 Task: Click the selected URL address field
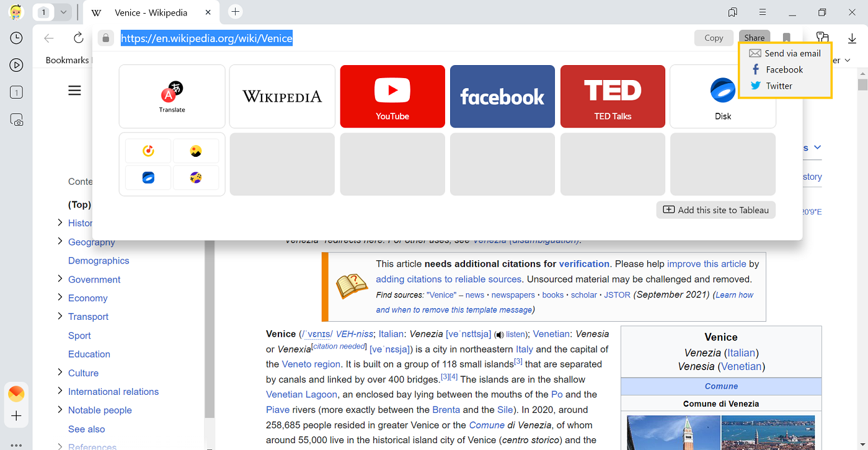[x=206, y=38]
